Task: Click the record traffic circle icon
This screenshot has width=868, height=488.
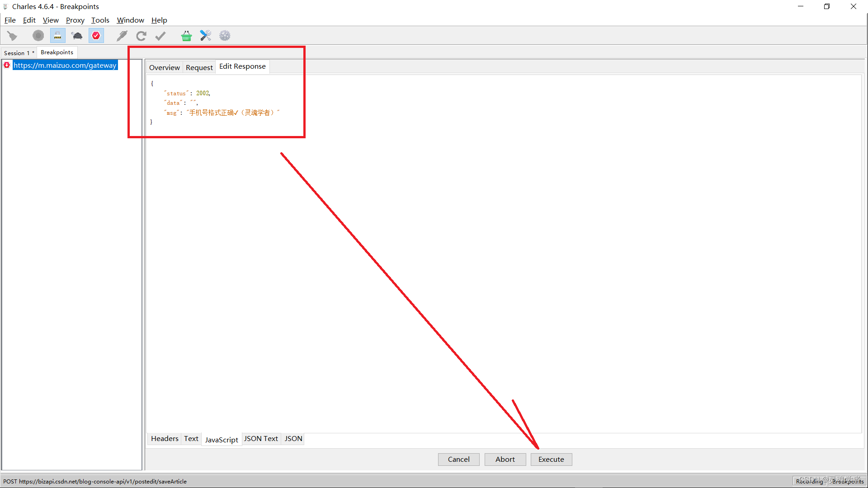Action: (38, 36)
